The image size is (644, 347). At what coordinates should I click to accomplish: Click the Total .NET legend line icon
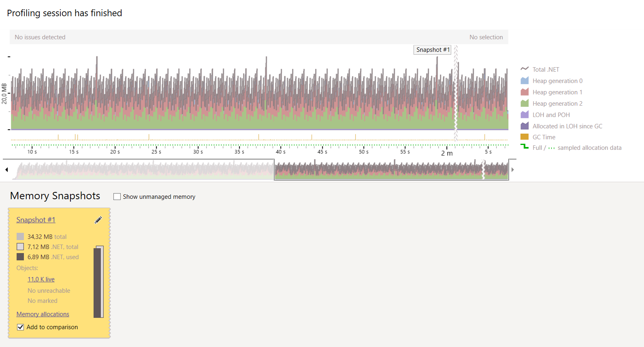[x=525, y=69]
